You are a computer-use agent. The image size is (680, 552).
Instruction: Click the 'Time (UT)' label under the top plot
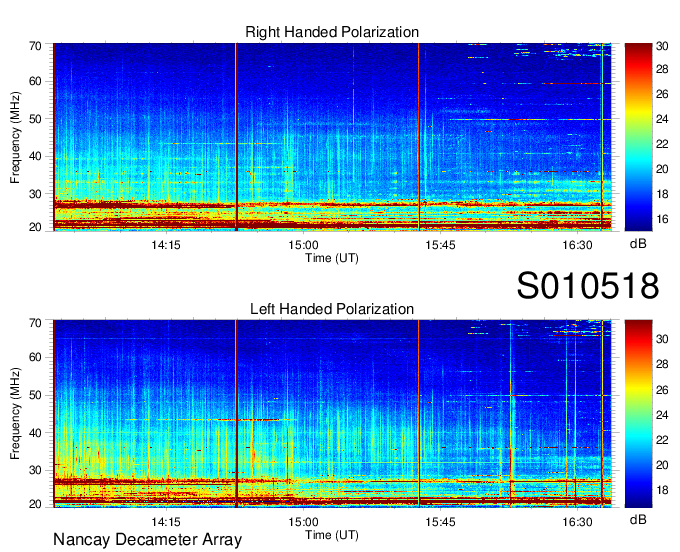332,258
